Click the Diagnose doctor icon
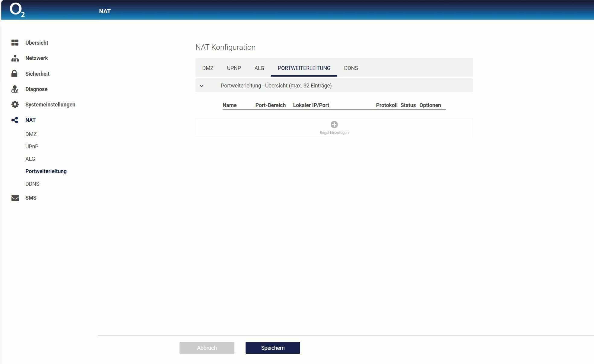This screenshot has width=594, height=364. pyautogui.click(x=14, y=89)
